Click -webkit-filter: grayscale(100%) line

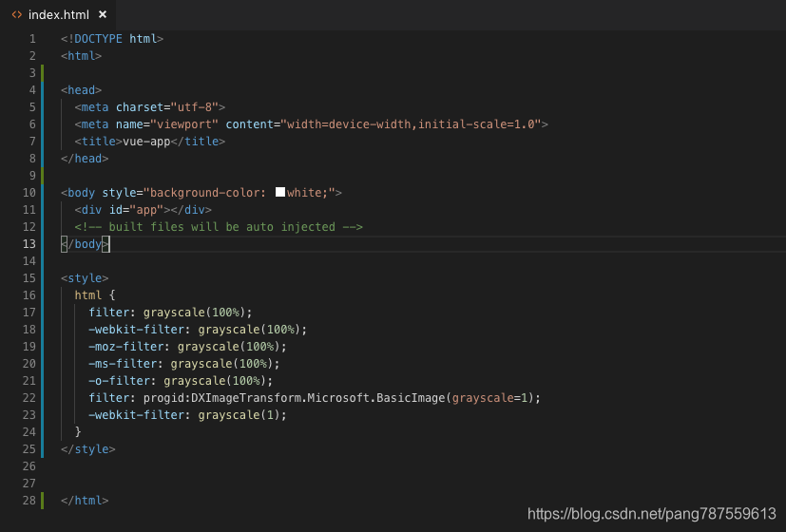click(198, 330)
